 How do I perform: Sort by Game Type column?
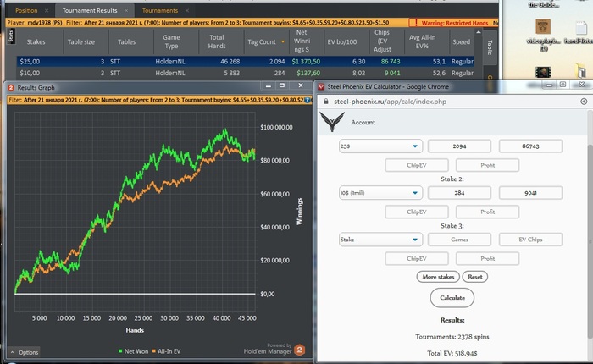coord(171,42)
